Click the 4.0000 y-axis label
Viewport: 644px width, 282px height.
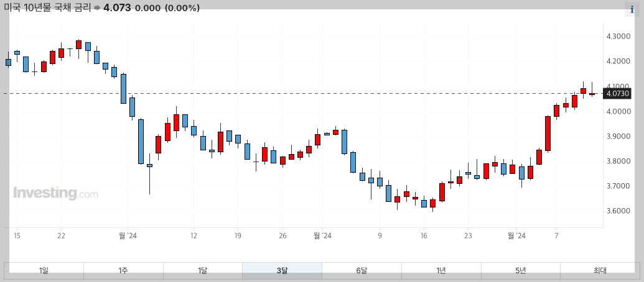coord(618,111)
